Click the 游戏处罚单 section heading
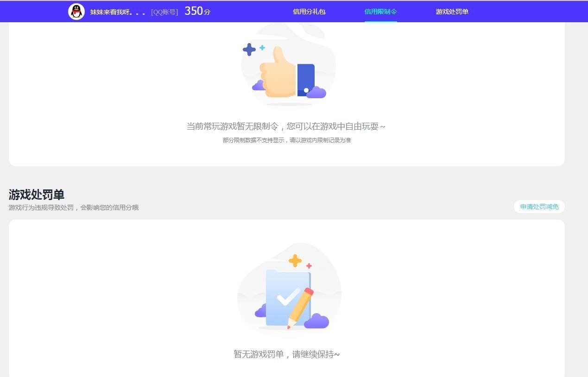This screenshot has height=377, width=588. tap(36, 194)
